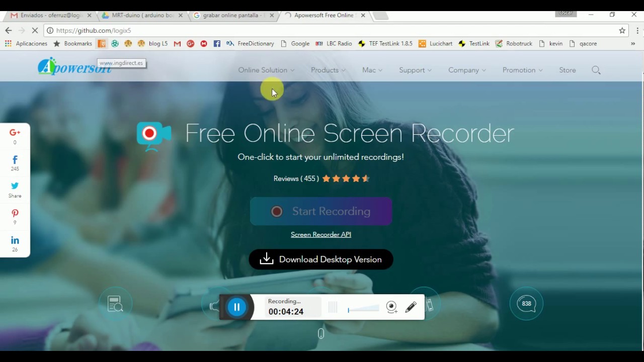Open a new browser tab
The height and width of the screenshot is (362, 644).
coord(381,16)
